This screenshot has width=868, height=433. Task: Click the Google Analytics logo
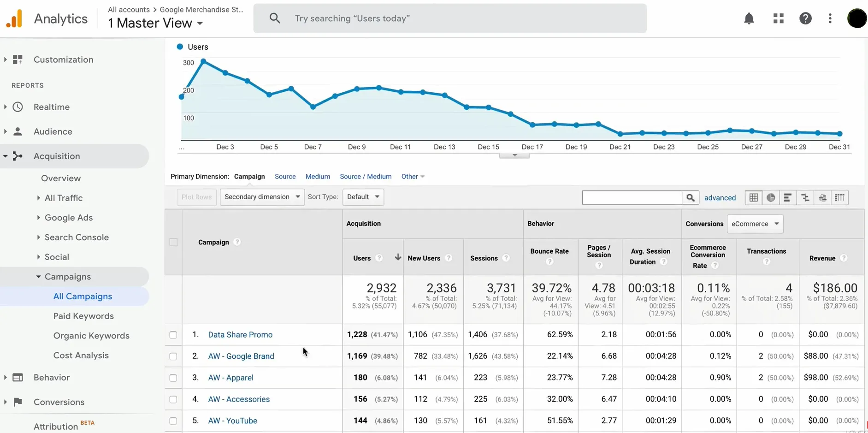(x=14, y=18)
